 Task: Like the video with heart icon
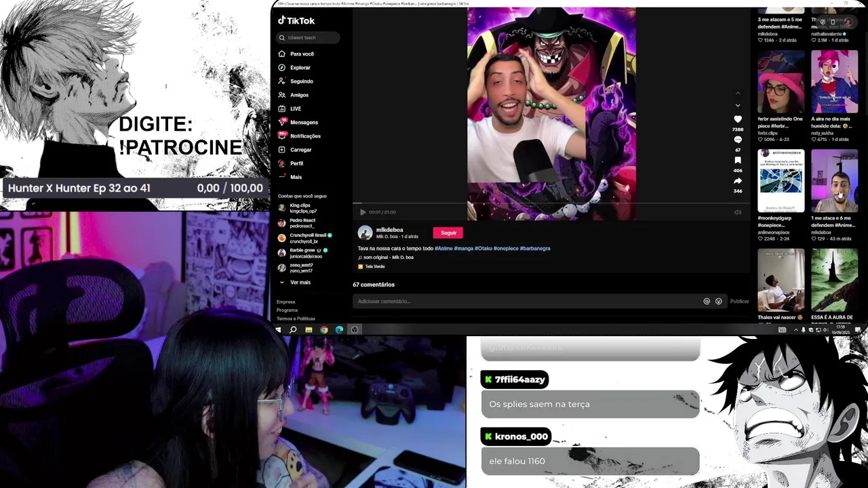point(738,119)
